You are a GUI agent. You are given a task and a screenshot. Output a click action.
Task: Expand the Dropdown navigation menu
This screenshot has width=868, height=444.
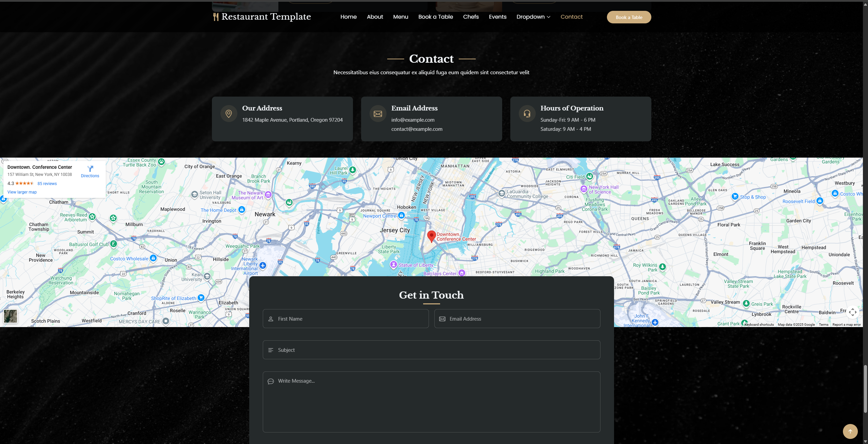click(x=533, y=17)
